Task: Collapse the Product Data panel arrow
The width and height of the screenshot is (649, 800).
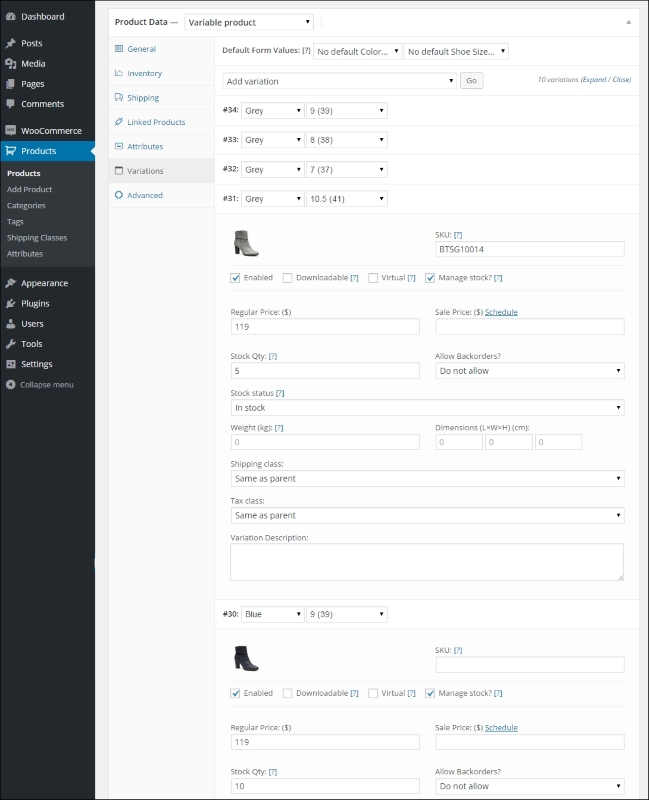Action: [x=629, y=22]
